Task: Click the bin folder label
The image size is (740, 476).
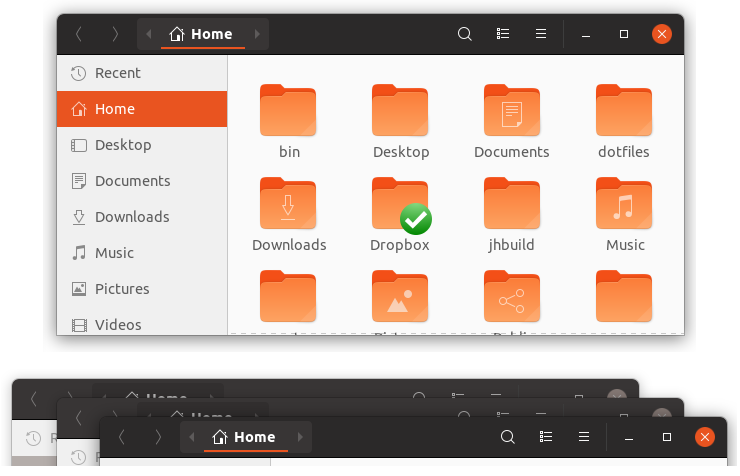Action: click(x=289, y=152)
